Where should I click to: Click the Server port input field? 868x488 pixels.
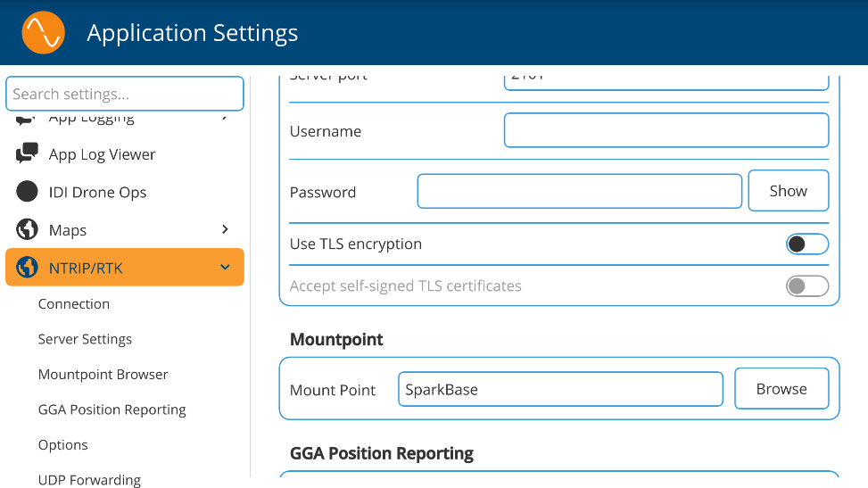(666, 82)
